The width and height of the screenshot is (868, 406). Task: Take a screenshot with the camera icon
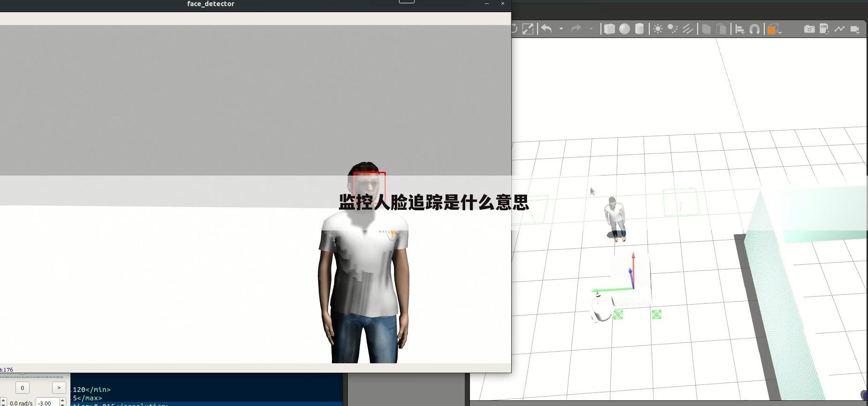tap(809, 29)
